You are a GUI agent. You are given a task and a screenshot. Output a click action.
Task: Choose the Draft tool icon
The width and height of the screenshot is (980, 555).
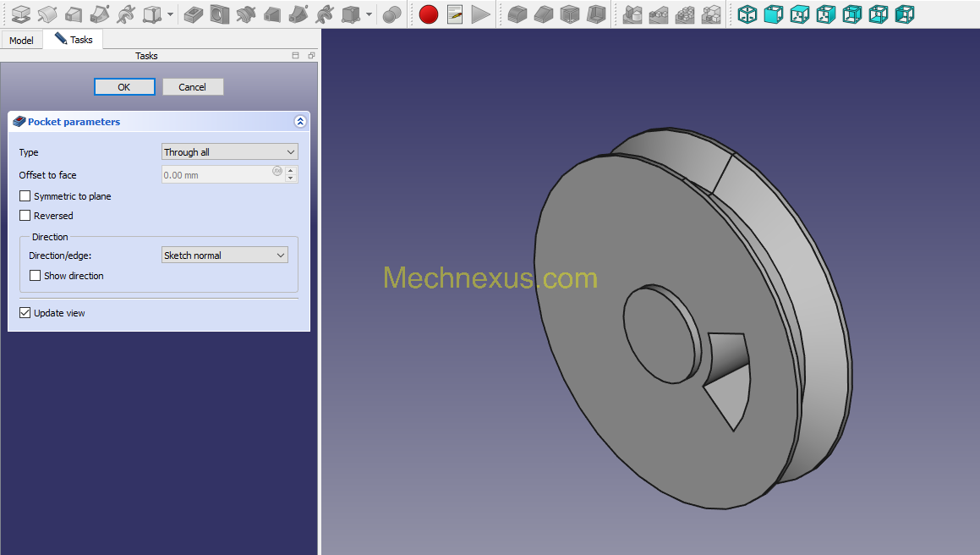570,14
